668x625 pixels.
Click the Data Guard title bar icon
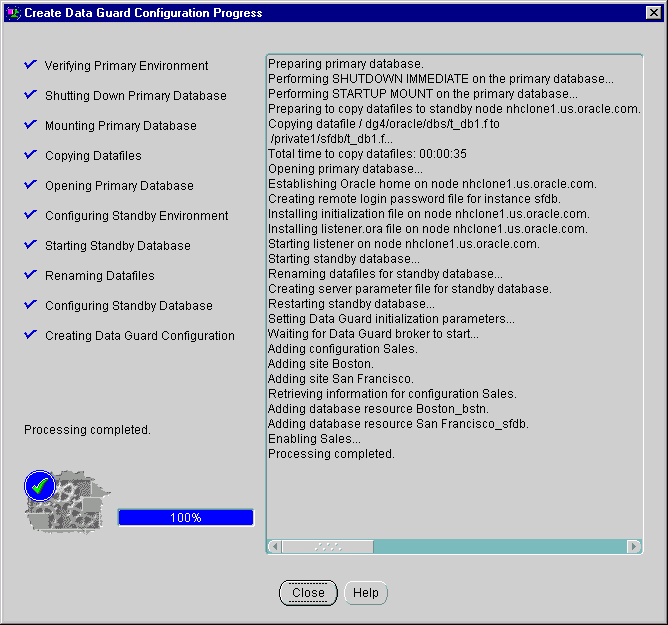(14, 13)
